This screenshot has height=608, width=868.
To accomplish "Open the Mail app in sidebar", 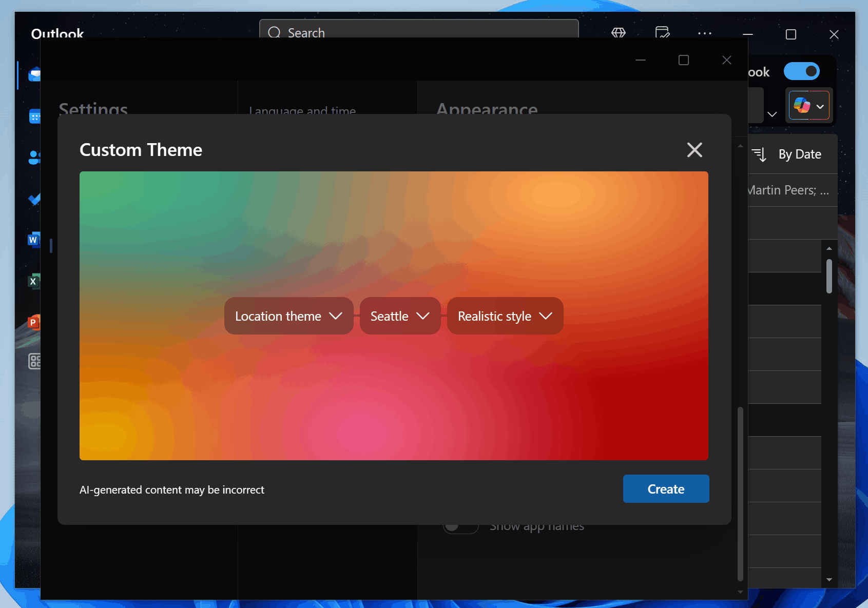I will pos(35,75).
